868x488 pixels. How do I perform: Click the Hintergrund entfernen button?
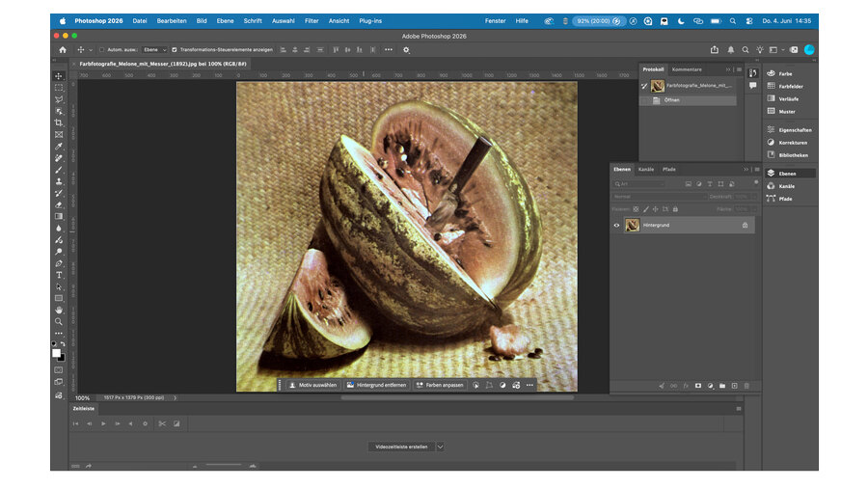[376, 385]
